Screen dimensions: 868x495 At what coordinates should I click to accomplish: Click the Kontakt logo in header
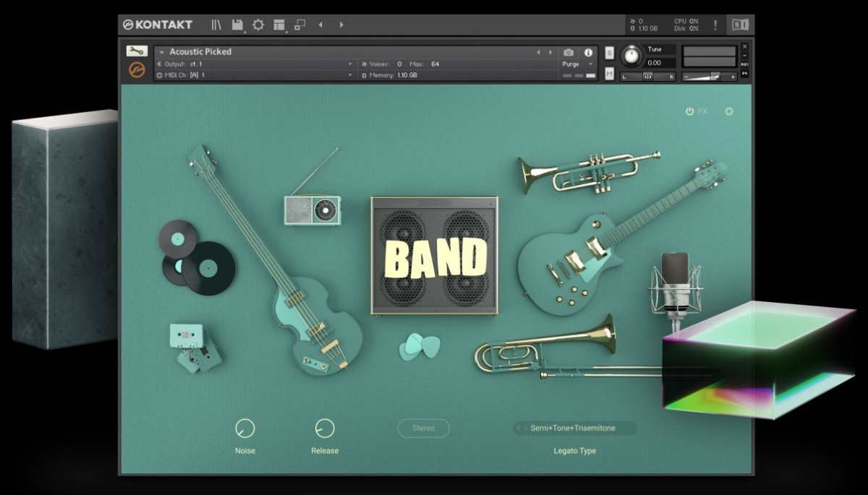click(157, 25)
